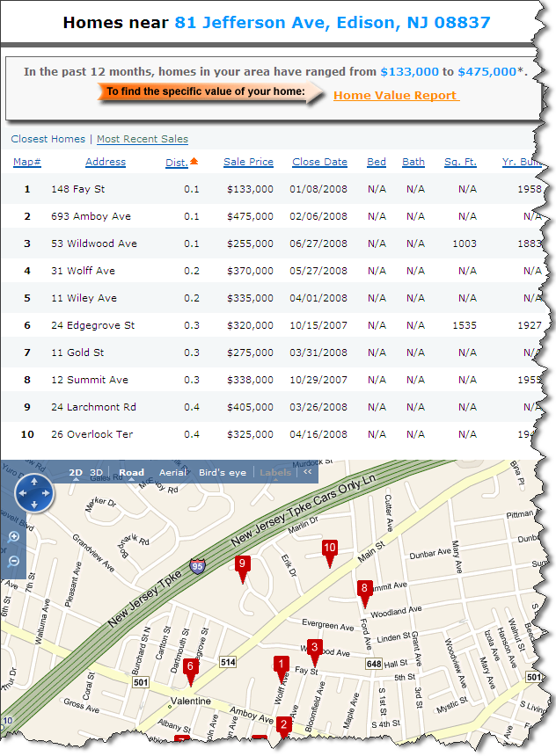Click the $475,000 high price in banner

pos(487,72)
